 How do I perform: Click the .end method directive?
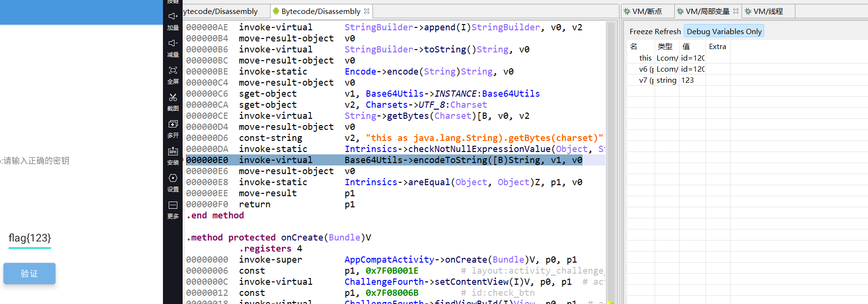[215, 215]
